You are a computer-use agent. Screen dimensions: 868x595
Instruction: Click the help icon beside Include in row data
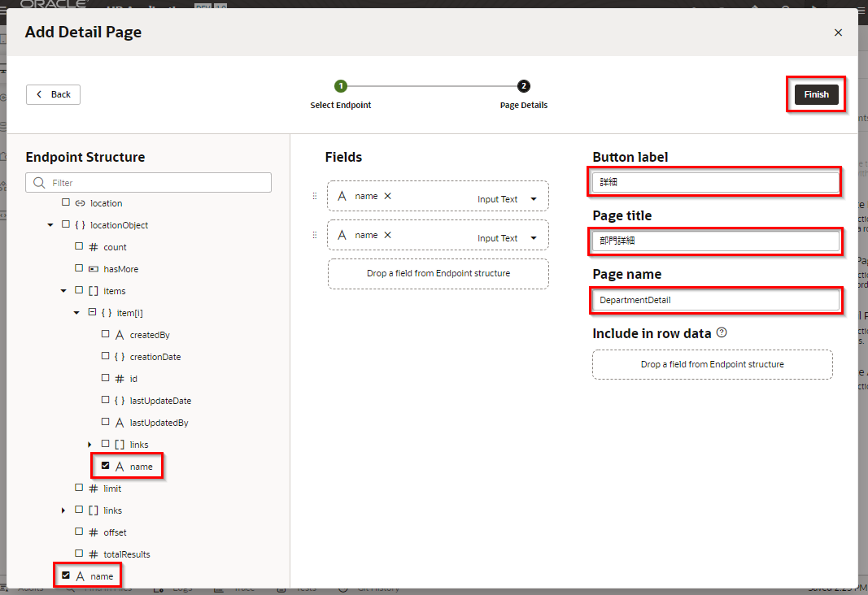[x=722, y=333]
